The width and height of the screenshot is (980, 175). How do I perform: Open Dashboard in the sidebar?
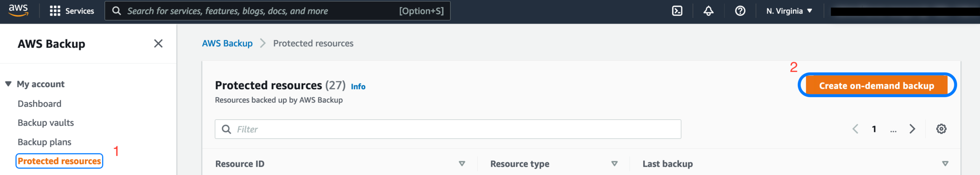click(39, 104)
